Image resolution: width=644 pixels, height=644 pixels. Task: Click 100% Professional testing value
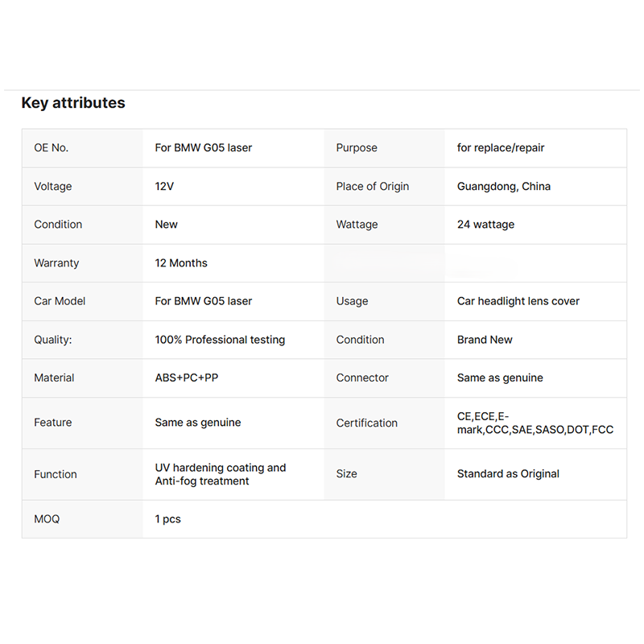pyautogui.click(x=220, y=340)
